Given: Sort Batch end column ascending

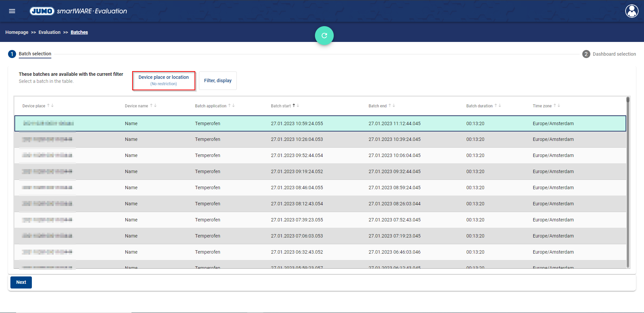Looking at the screenshot, I should 390,105.
